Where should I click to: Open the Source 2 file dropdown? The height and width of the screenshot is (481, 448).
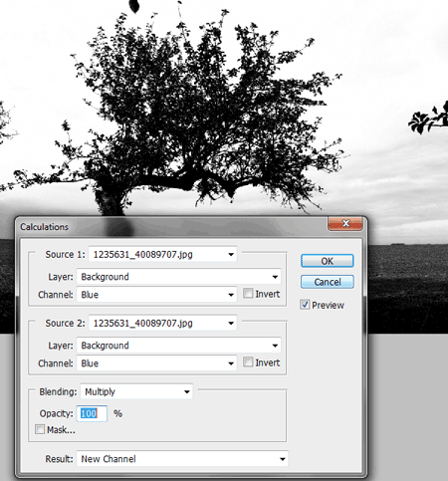pyautogui.click(x=162, y=323)
